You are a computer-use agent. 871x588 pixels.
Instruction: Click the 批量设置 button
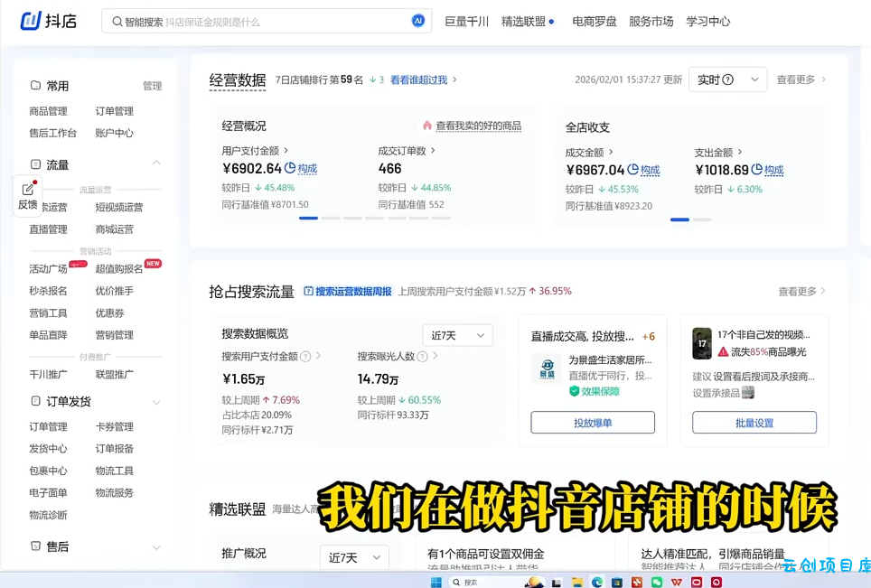pos(754,423)
